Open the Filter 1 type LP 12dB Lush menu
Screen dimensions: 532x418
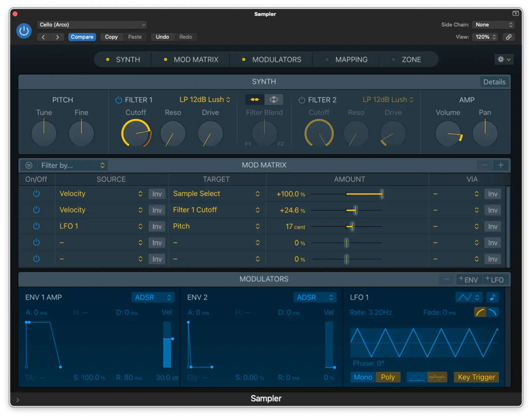204,100
